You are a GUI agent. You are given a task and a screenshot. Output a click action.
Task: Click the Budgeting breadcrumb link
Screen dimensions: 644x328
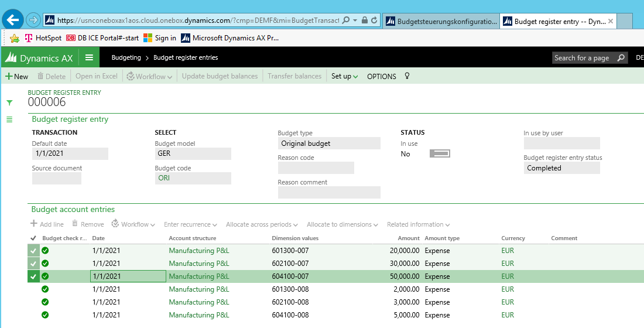(x=126, y=57)
